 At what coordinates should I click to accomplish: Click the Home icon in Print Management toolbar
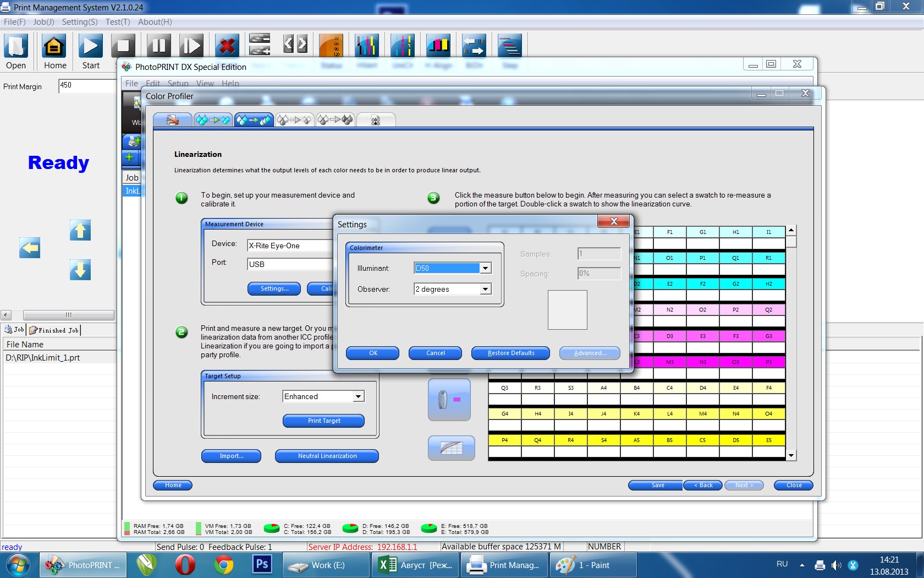(x=54, y=46)
